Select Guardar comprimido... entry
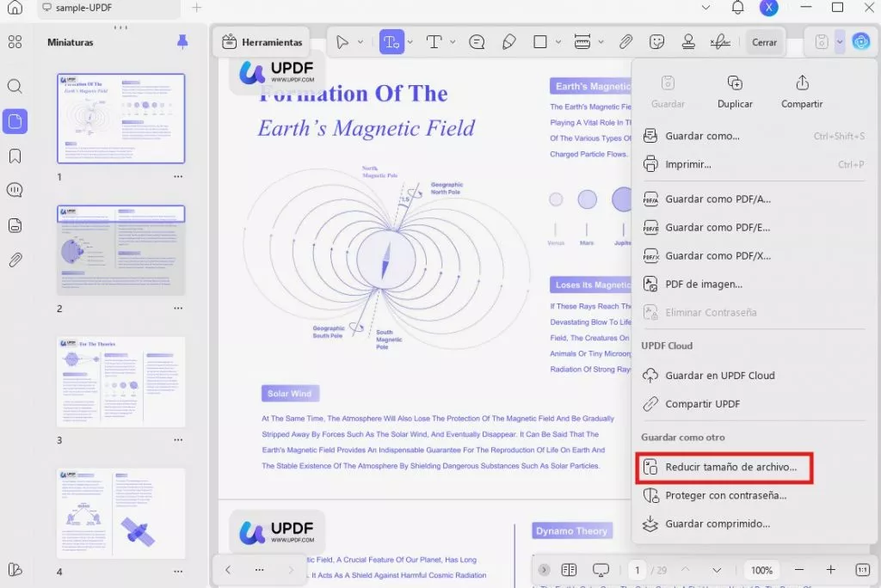 coord(755,524)
